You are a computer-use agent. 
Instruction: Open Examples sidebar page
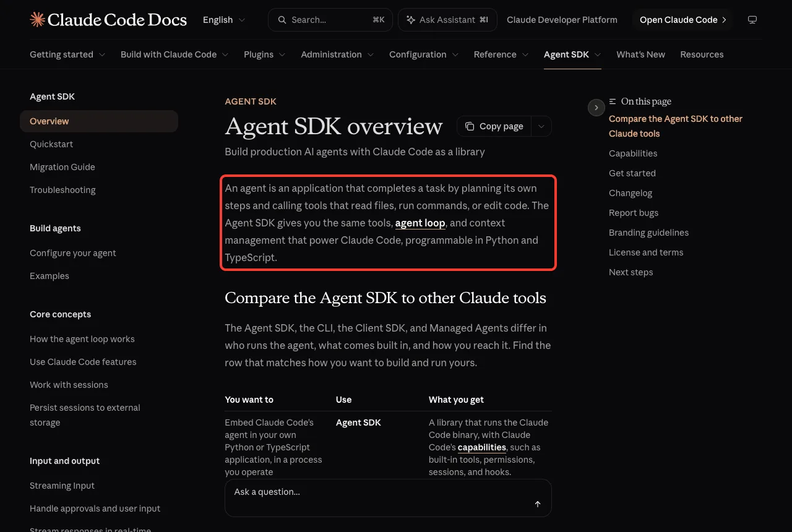49,276
